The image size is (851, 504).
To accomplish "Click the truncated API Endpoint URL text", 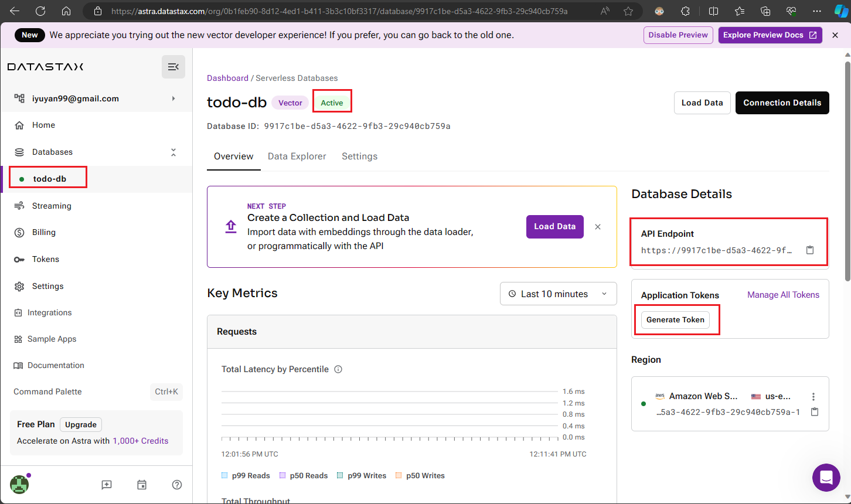I will tap(716, 250).
